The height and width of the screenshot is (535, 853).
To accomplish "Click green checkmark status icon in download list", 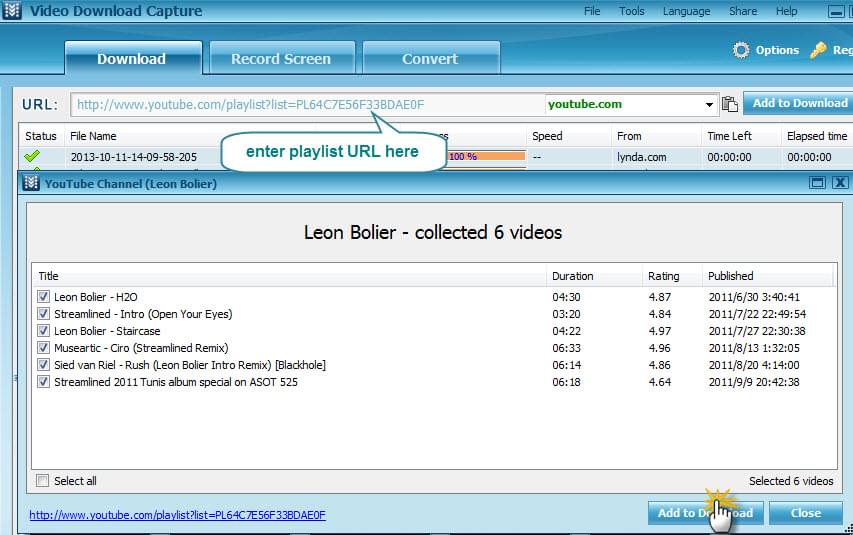I will [x=32, y=157].
